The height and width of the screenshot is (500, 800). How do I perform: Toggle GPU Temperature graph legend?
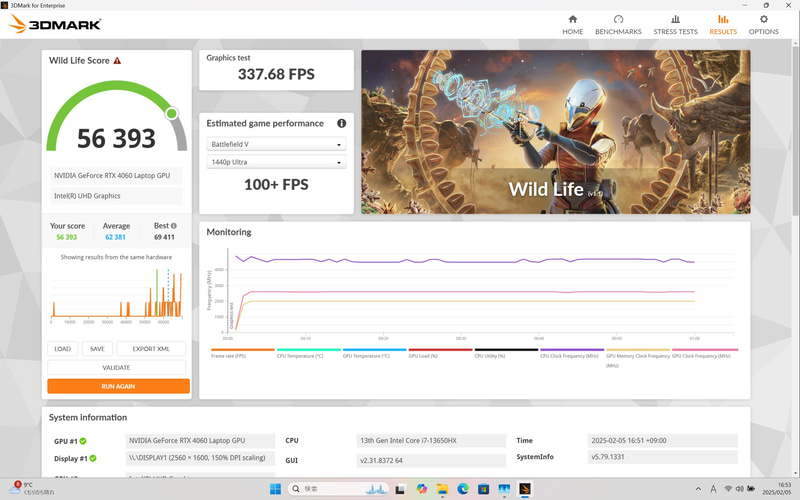click(x=374, y=353)
